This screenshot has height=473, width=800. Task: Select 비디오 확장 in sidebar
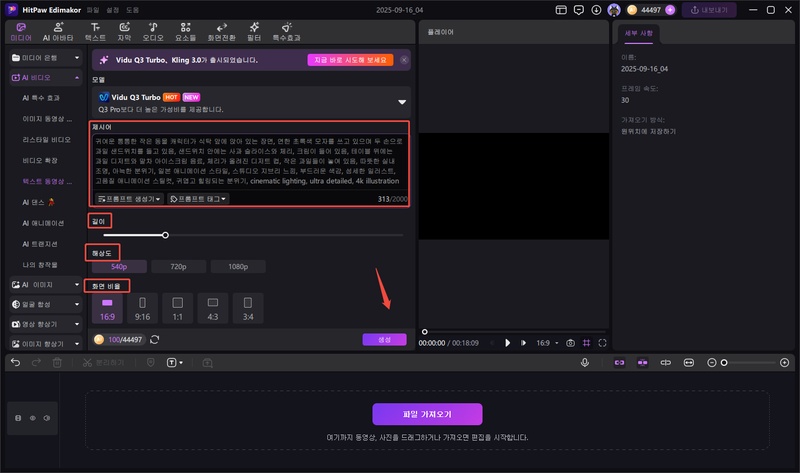tap(40, 160)
